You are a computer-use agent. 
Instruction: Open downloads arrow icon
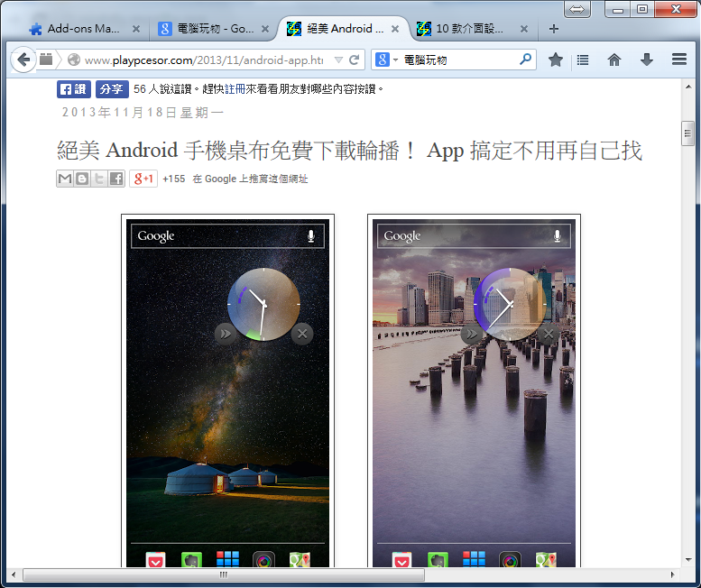(647, 60)
